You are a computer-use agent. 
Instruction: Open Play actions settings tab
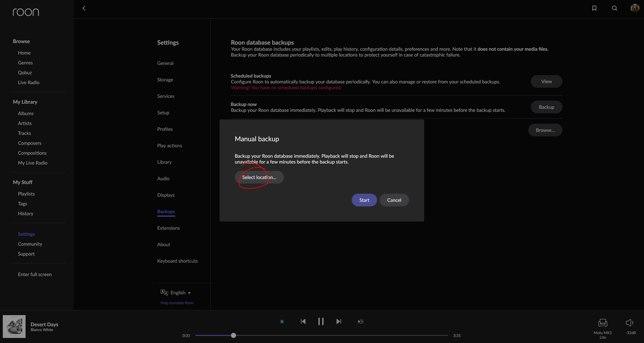(x=170, y=146)
